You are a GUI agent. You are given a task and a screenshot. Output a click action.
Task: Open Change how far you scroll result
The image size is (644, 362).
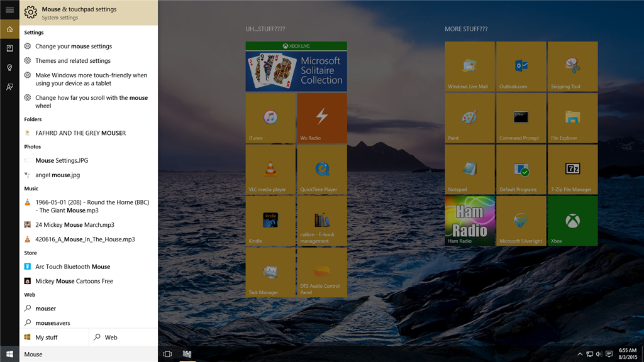pos(89,102)
